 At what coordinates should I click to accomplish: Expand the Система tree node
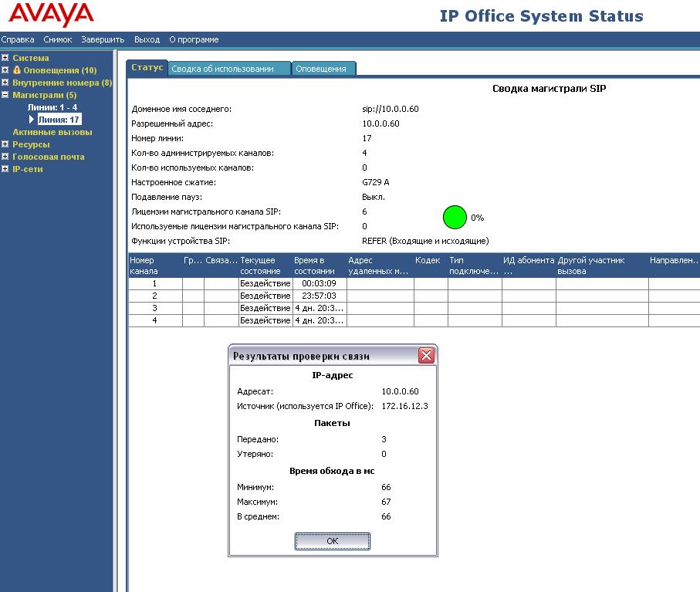pyautogui.click(x=5, y=58)
